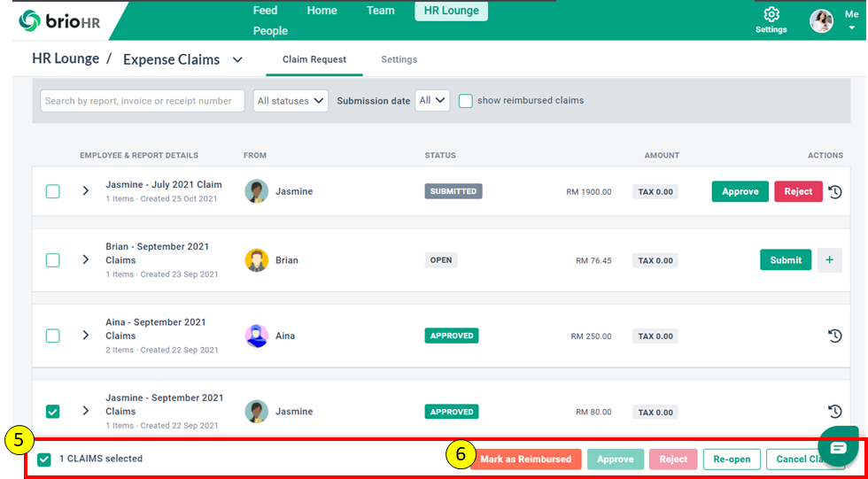Expand Brian September 2021 Claims row chevron
This screenshot has height=479, width=868.
click(x=85, y=259)
